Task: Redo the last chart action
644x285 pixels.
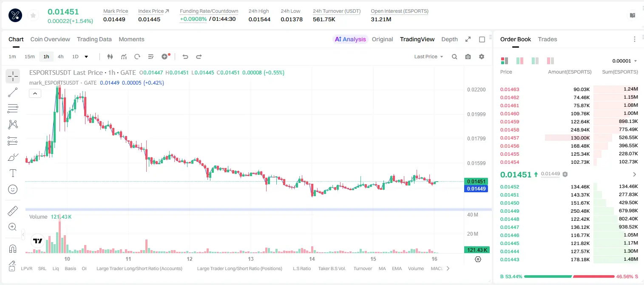Action: pyautogui.click(x=199, y=57)
